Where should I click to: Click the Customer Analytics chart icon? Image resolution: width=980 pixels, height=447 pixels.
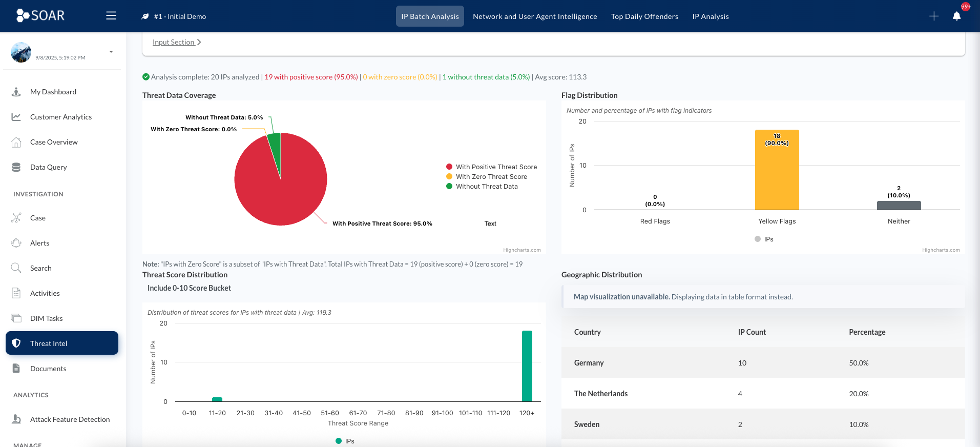(x=16, y=117)
